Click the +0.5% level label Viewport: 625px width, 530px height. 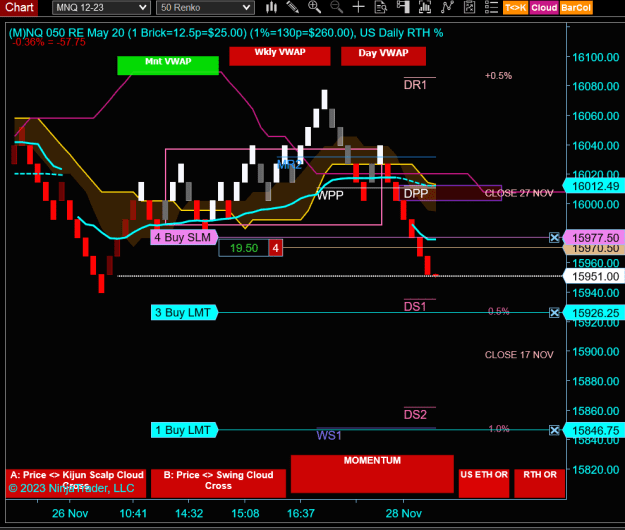point(498,76)
